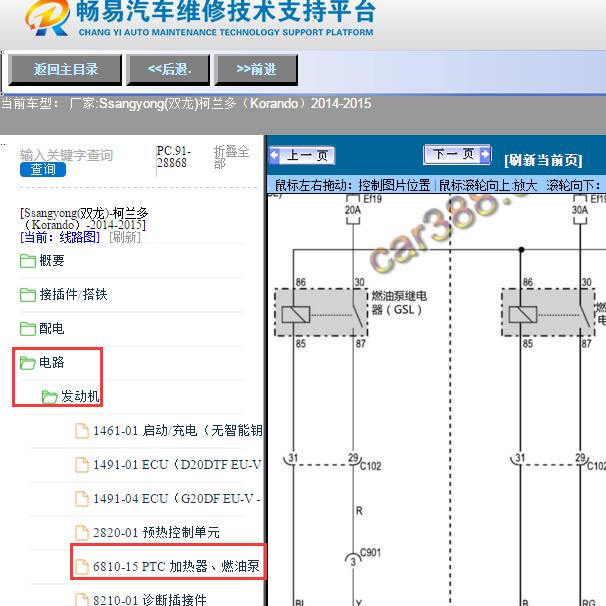Screen dimensions: 606x606
Task: Expand the 接插件/搭铁 tree item
Action: (73, 295)
